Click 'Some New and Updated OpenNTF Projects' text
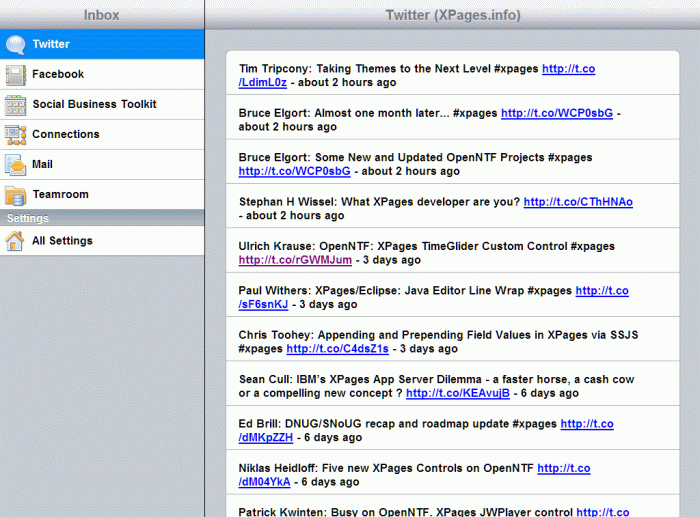 [x=432, y=158]
